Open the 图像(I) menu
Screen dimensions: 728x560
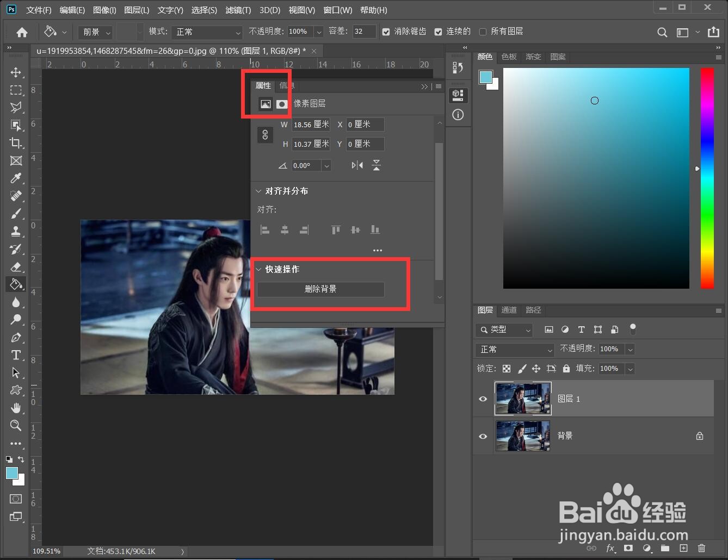click(x=104, y=10)
